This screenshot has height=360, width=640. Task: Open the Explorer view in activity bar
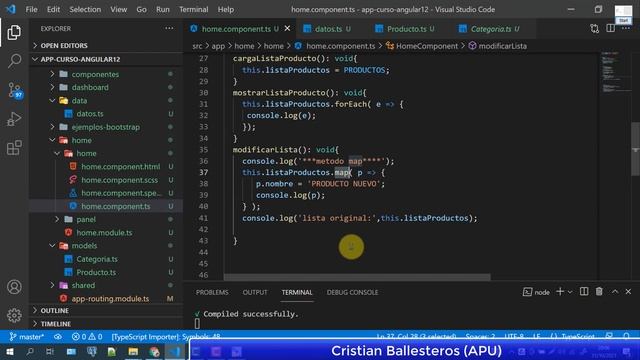click(x=14, y=33)
